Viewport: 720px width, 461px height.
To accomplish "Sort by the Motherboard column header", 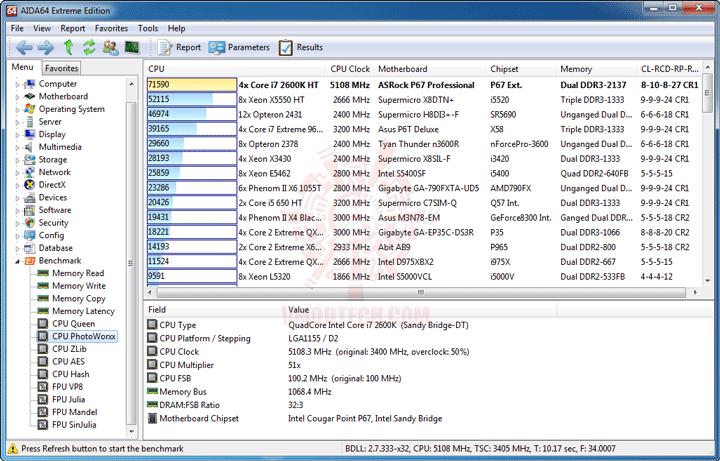I will 429,69.
